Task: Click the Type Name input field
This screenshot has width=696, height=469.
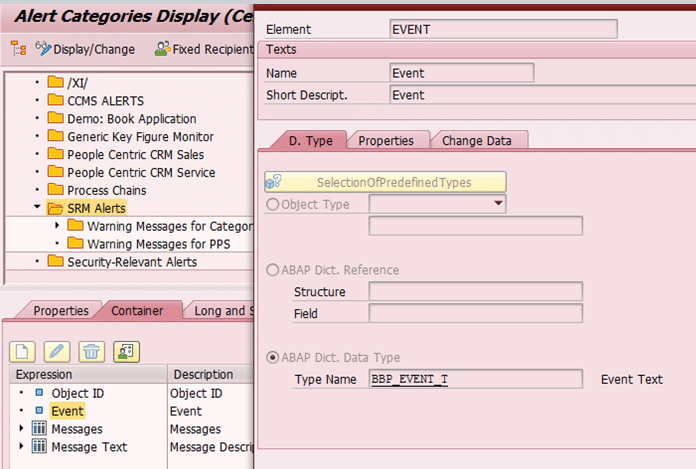Action: pos(475,379)
